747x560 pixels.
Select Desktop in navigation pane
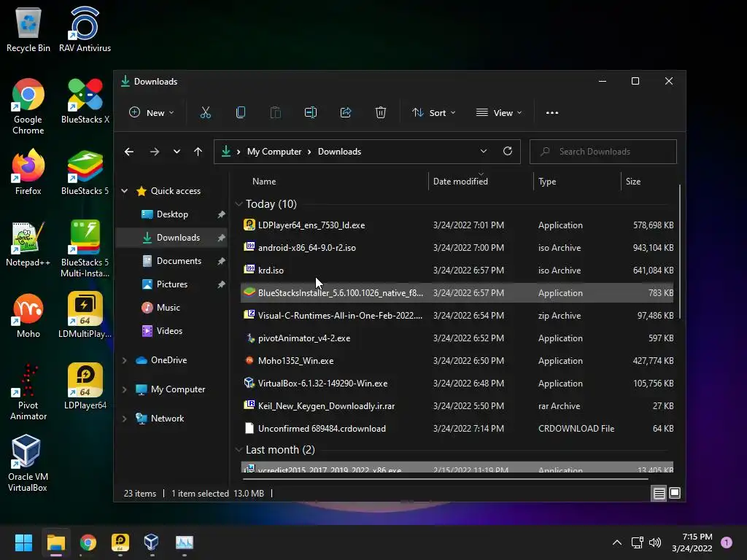pos(172,214)
